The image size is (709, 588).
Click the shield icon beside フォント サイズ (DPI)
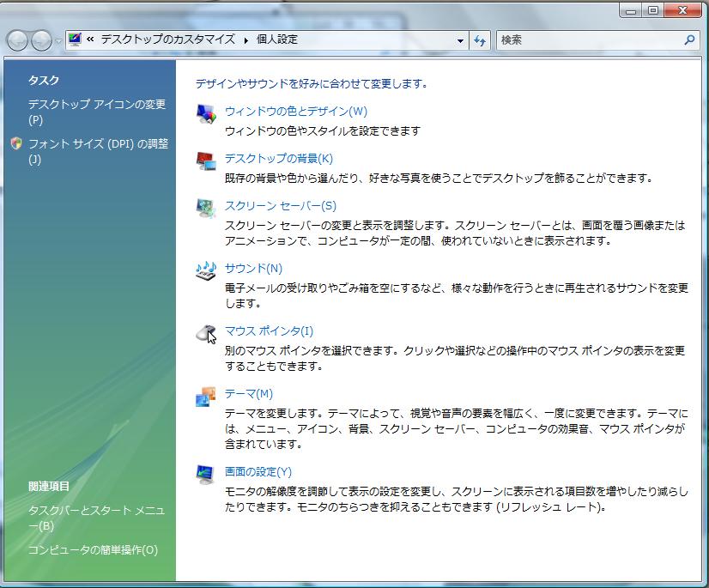tap(16, 144)
